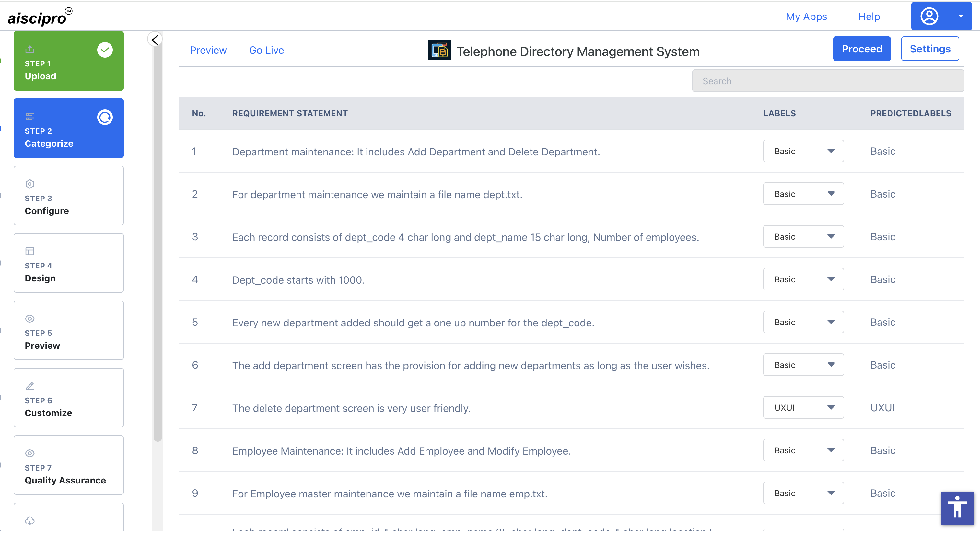980x557 pixels.
Task: Open My Apps
Action: click(806, 17)
